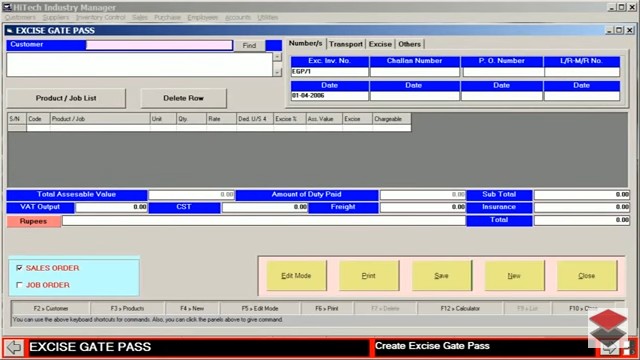Click the HiTech Industry Manager app icon
Image resolution: width=640 pixels, height=360 pixels.
(7, 7)
